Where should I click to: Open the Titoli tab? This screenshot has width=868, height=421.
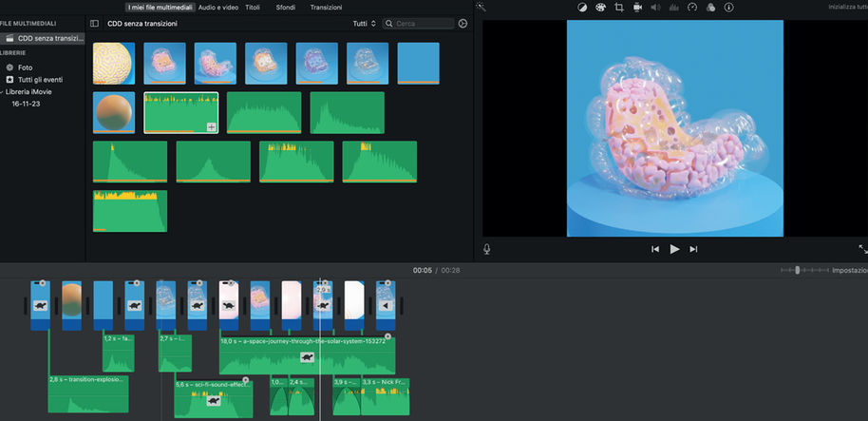[x=253, y=8]
